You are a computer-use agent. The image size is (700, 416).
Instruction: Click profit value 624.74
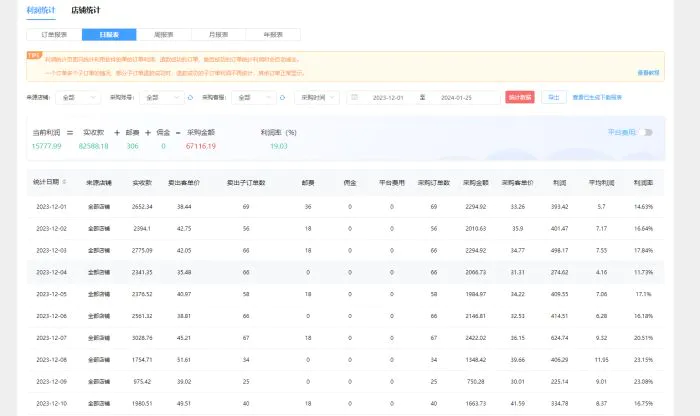click(559, 338)
